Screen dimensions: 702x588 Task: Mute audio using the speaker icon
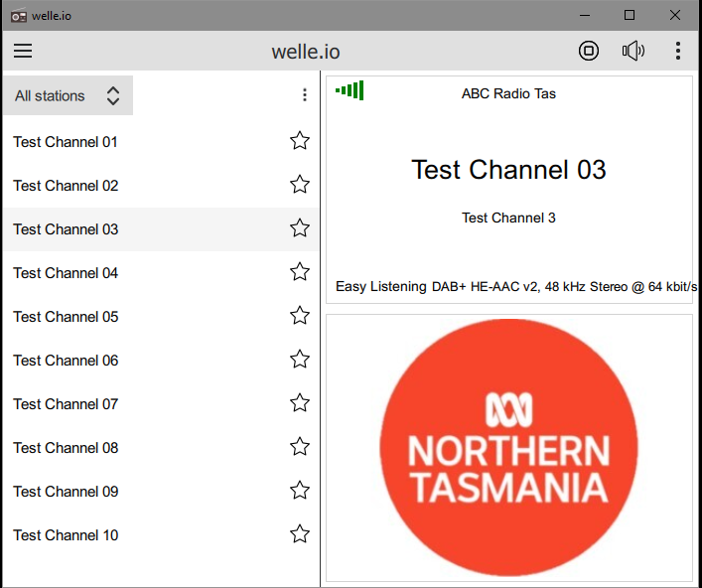tap(633, 51)
